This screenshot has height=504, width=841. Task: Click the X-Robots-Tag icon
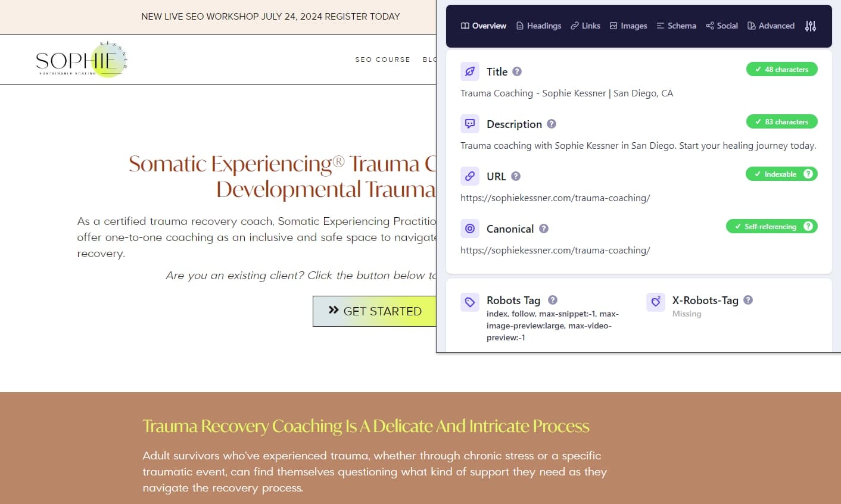point(656,302)
